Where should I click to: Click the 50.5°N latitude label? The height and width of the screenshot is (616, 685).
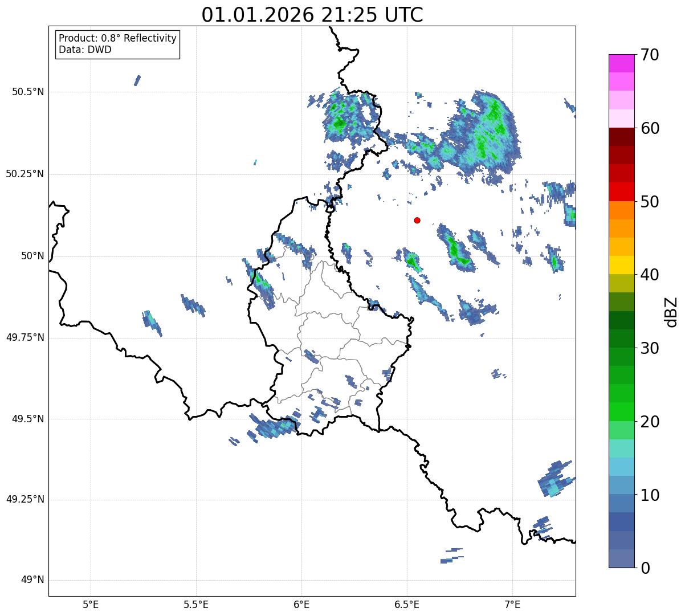point(28,92)
